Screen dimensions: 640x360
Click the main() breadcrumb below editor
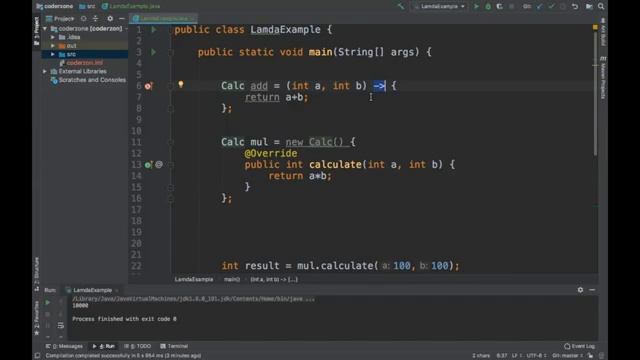tap(232, 280)
